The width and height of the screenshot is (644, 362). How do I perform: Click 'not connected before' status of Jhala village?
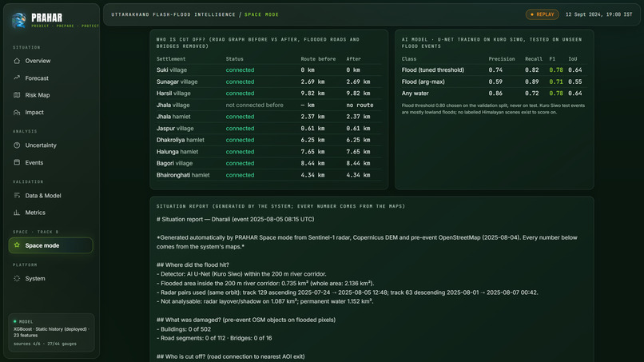(x=254, y=105)
